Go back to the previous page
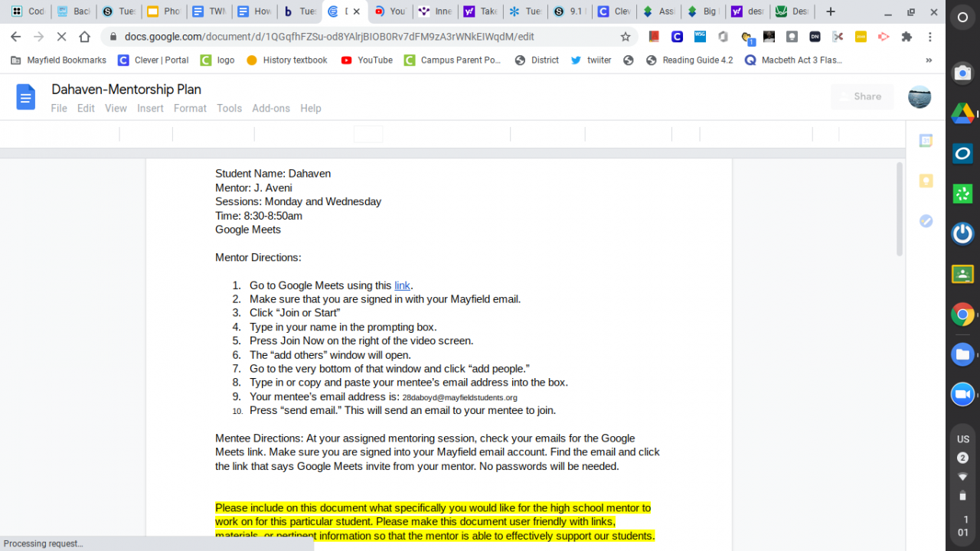 [x=16, y=37]
